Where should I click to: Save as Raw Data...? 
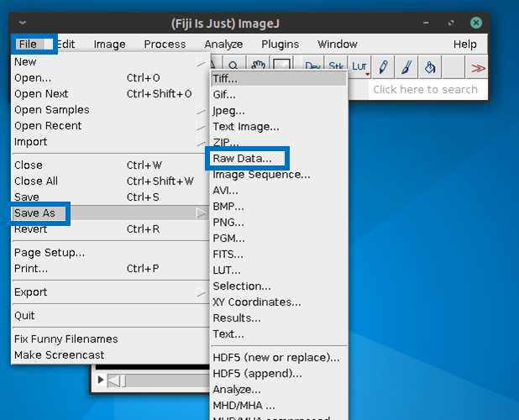279,158
